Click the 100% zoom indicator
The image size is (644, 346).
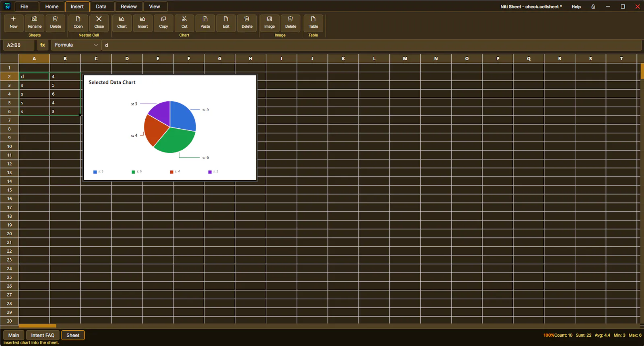(549, 335)
